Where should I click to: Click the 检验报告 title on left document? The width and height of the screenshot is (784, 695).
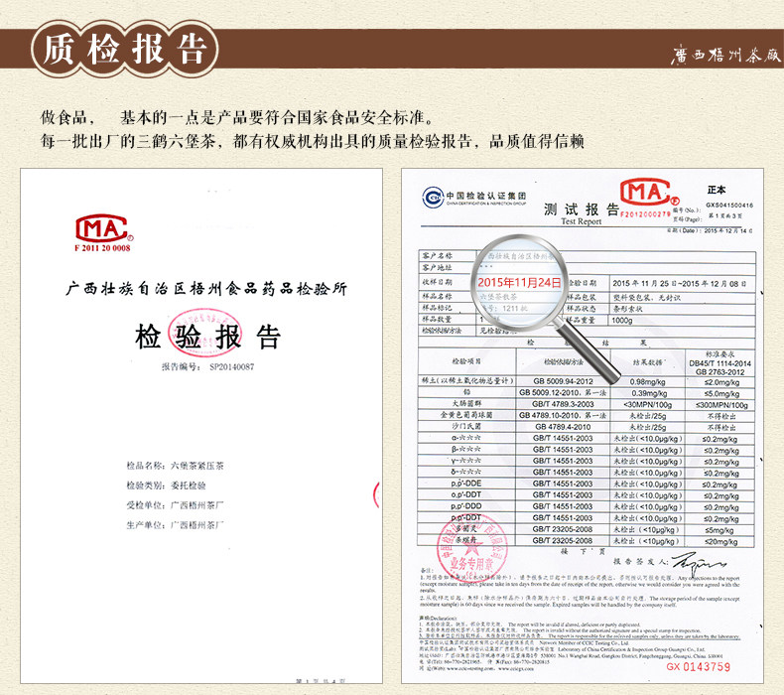(x=208, y=336)
